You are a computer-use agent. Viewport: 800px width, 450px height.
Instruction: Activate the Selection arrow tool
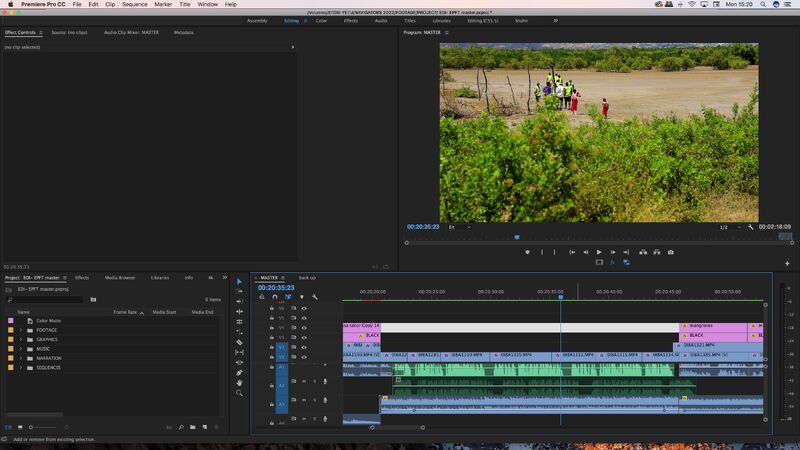[239, 281]
